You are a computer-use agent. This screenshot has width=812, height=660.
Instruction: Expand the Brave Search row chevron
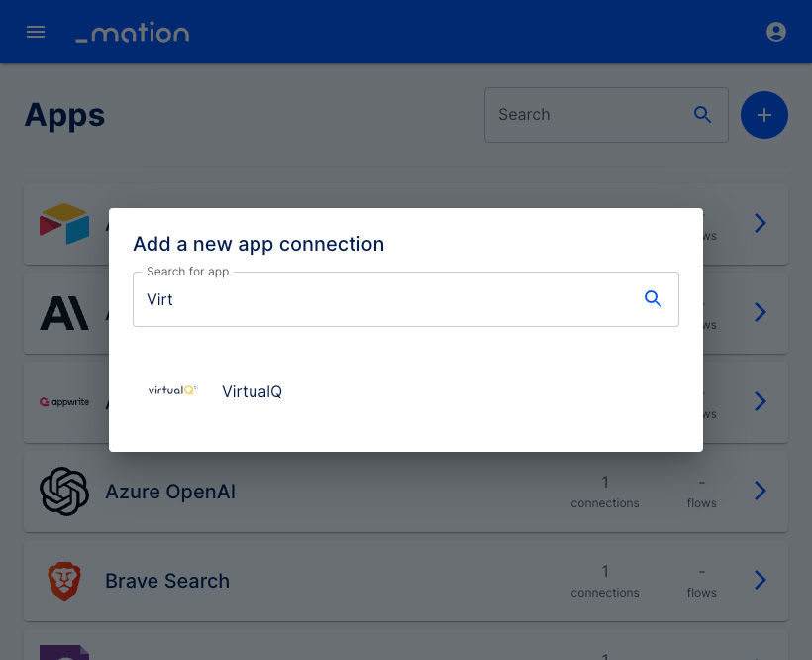pos(760,580)
